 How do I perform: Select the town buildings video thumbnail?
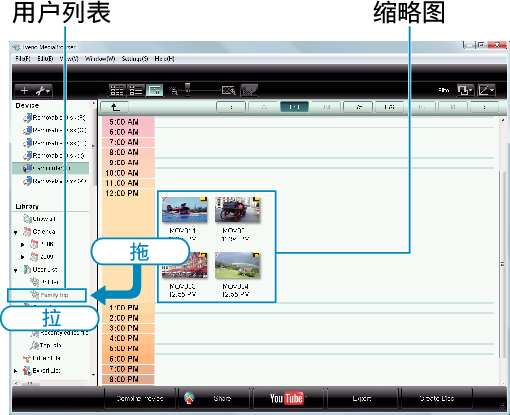[x=184, y=266]
